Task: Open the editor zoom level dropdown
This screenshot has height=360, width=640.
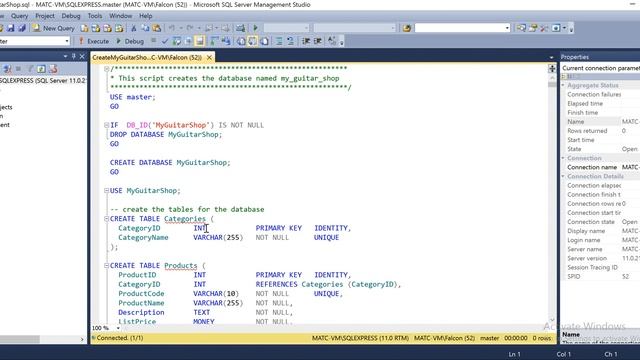Action: coord(118,328)
